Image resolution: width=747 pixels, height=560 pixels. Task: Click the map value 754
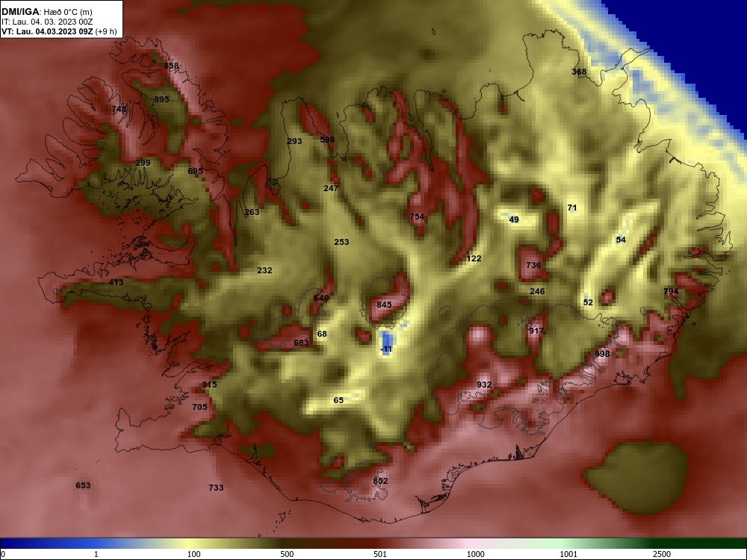click(x=417, y=217)
